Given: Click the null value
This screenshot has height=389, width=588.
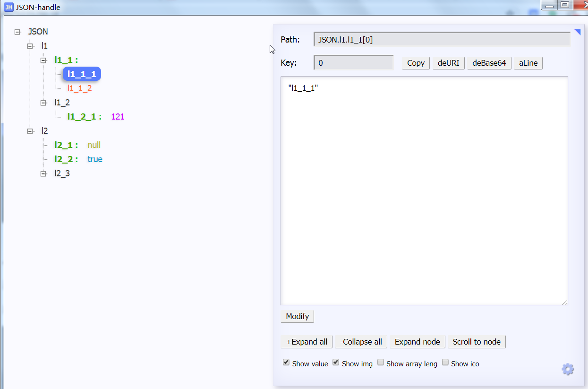Looking at the screenshot, I should [x=94, y=145].
